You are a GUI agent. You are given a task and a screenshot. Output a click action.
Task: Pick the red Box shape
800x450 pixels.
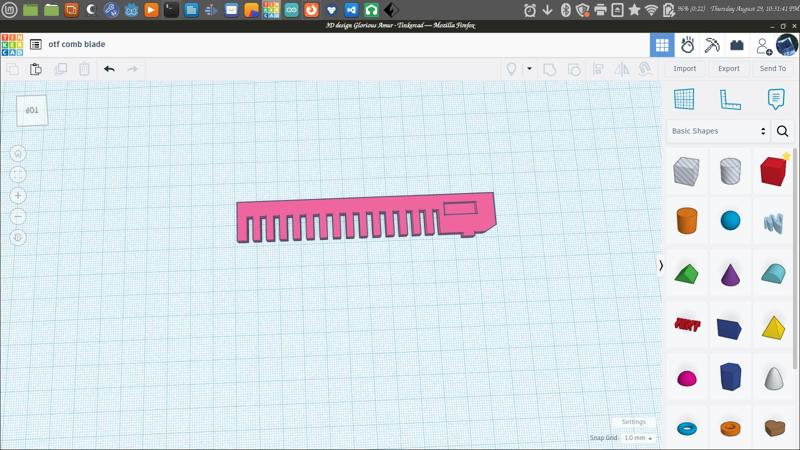(773, 171)
